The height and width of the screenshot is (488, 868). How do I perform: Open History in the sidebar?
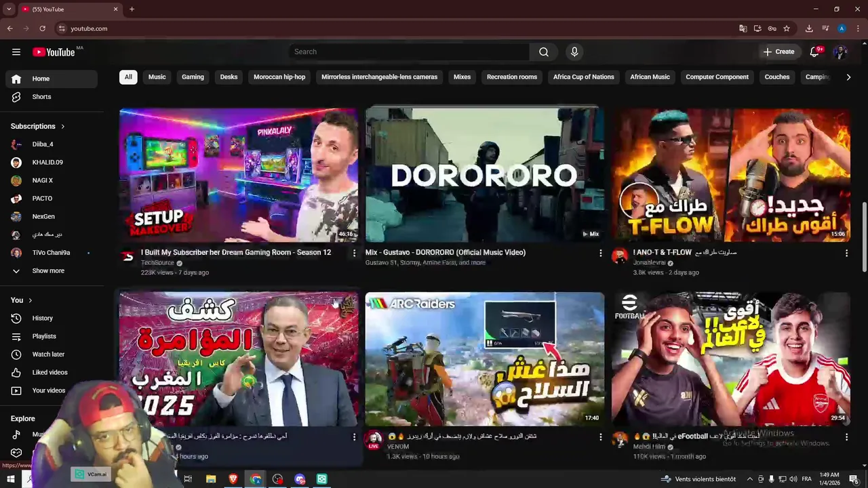[x=52, y=318]
